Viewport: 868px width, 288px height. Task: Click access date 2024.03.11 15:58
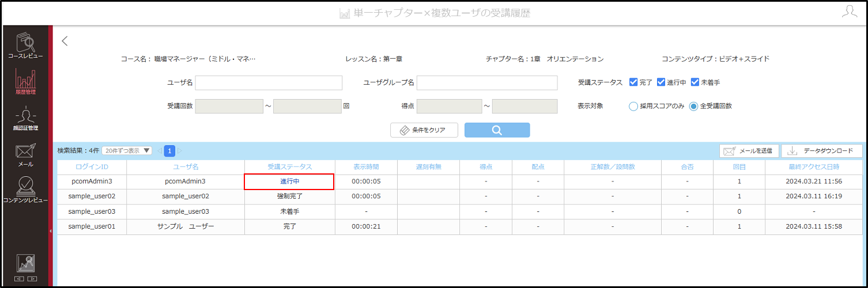click(x=814, y=226)
